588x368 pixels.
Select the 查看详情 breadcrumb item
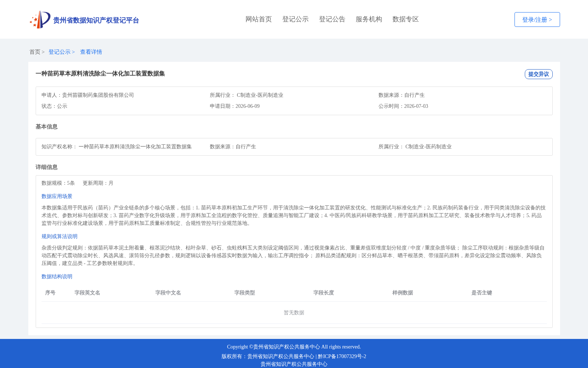pos(91,52)
